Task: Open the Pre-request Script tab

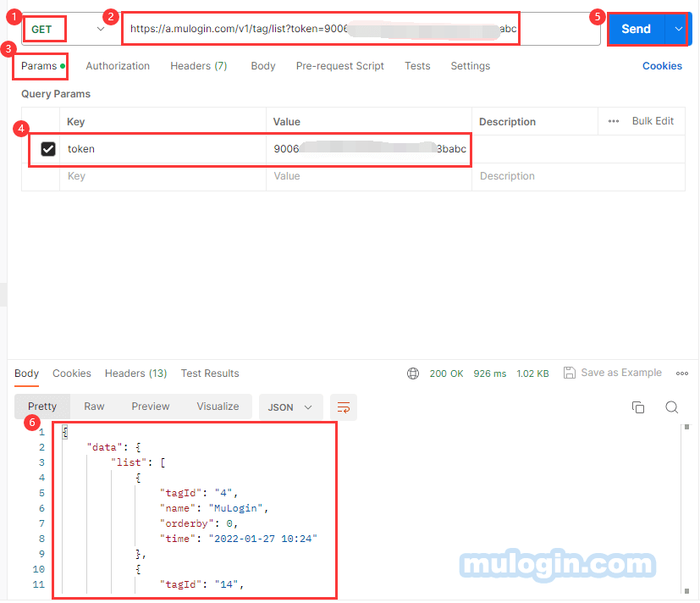Action: tap(339, 66)
